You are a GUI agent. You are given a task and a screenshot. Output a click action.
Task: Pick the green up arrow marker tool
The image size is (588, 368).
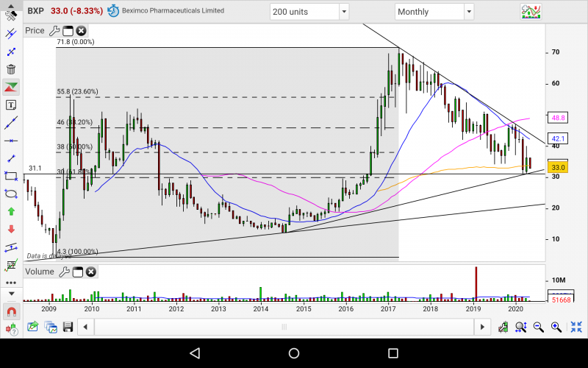click(11, 211)
